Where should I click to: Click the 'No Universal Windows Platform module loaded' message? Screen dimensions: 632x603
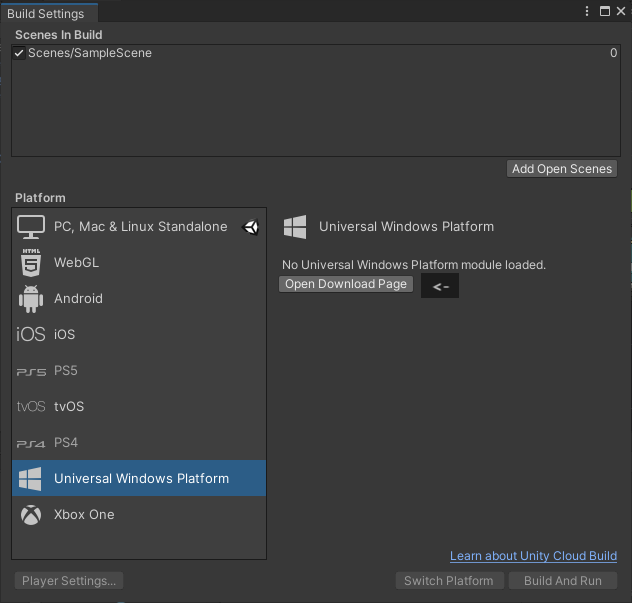pos(414,265)
